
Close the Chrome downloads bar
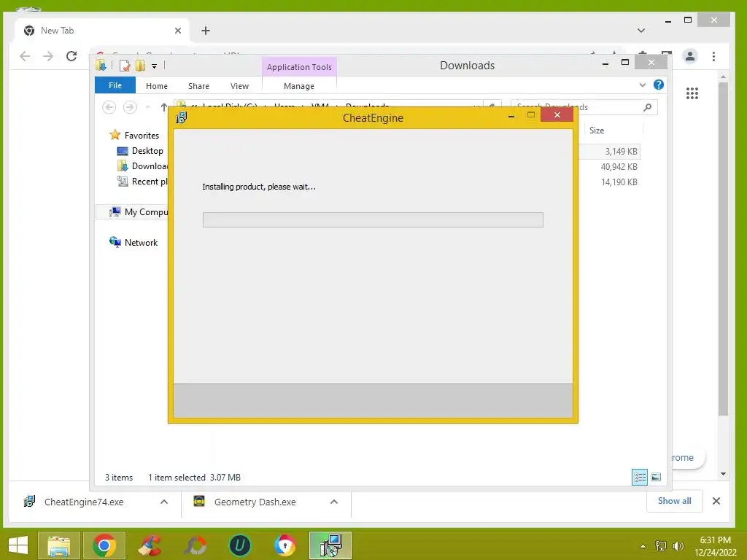pyautogui.click(x=716, y=501)
